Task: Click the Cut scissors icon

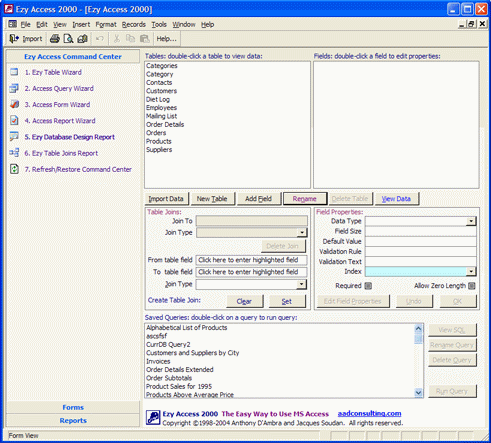Action: point(116,39)
